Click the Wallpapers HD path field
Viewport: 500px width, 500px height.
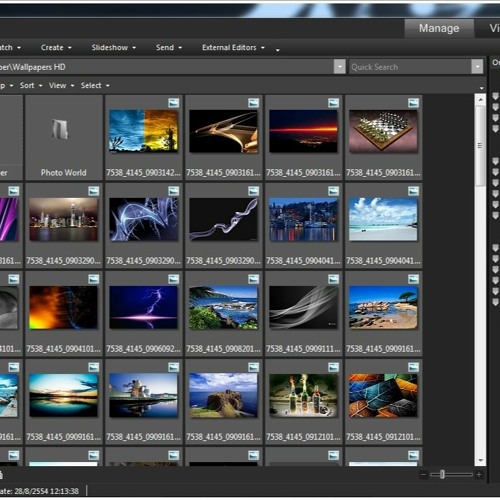click(167, 67)
